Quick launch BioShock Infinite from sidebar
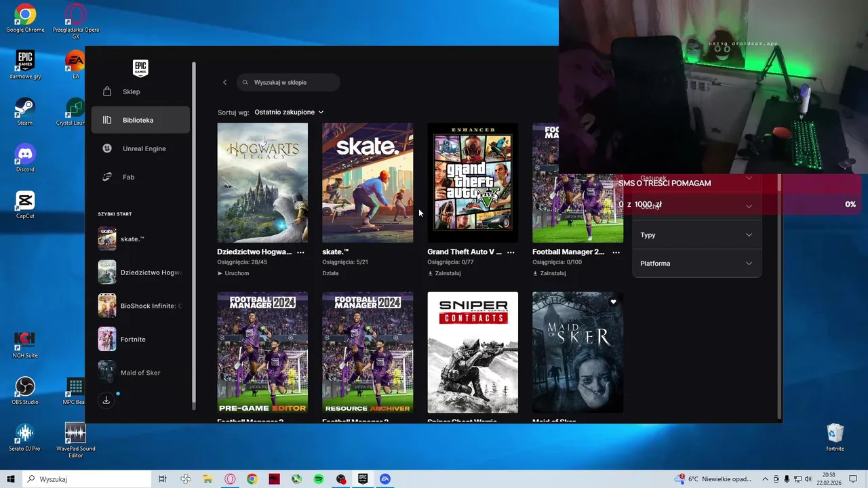Screen dimensions: 868x488 tap(140, 306)
